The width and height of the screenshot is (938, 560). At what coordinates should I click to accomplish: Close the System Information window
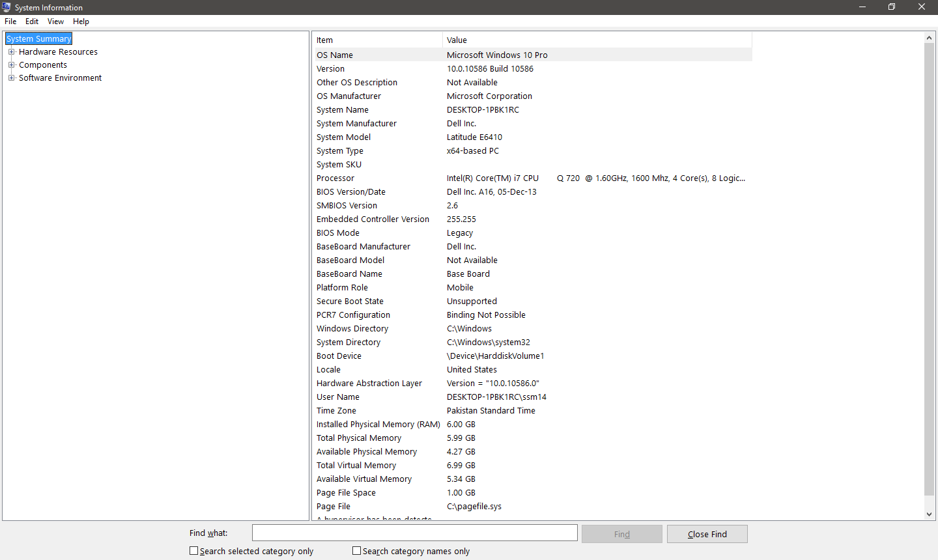[922, 7]
